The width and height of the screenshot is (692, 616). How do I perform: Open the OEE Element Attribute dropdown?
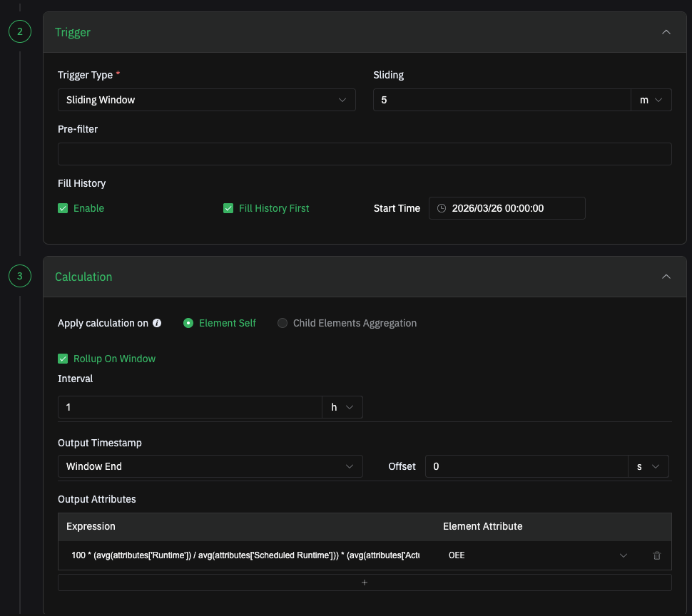[x=536, y=555]
